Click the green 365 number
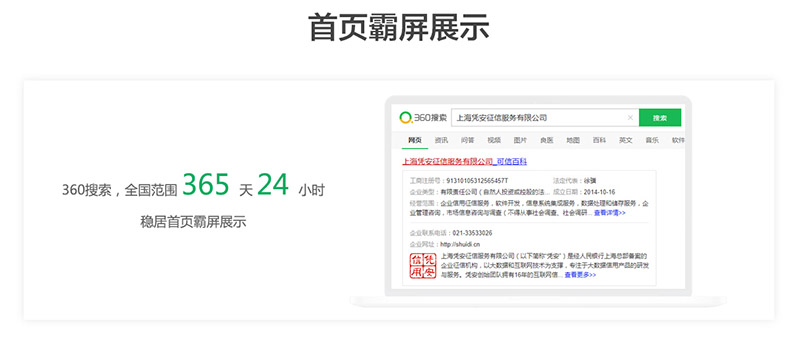 point(206,185)
